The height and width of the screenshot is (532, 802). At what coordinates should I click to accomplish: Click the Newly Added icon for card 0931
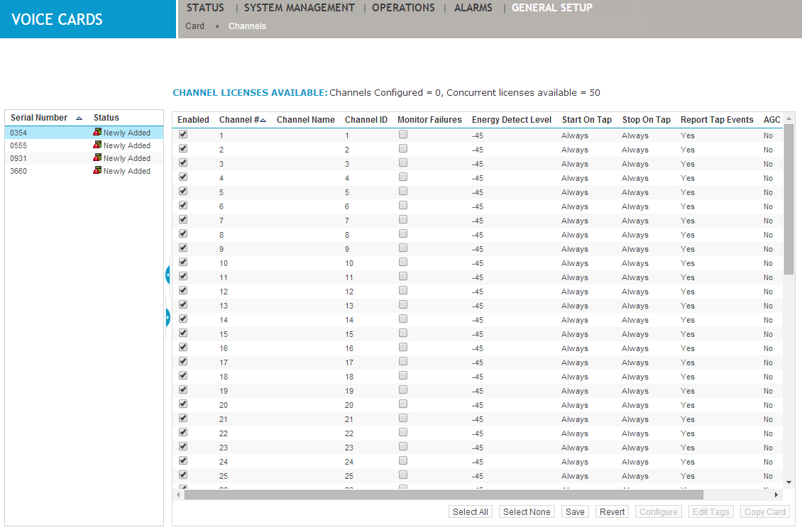97,158
